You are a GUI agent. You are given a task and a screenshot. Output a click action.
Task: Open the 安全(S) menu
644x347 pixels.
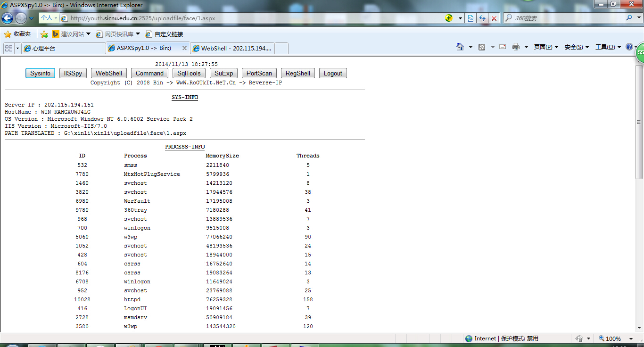coord(577,47)
